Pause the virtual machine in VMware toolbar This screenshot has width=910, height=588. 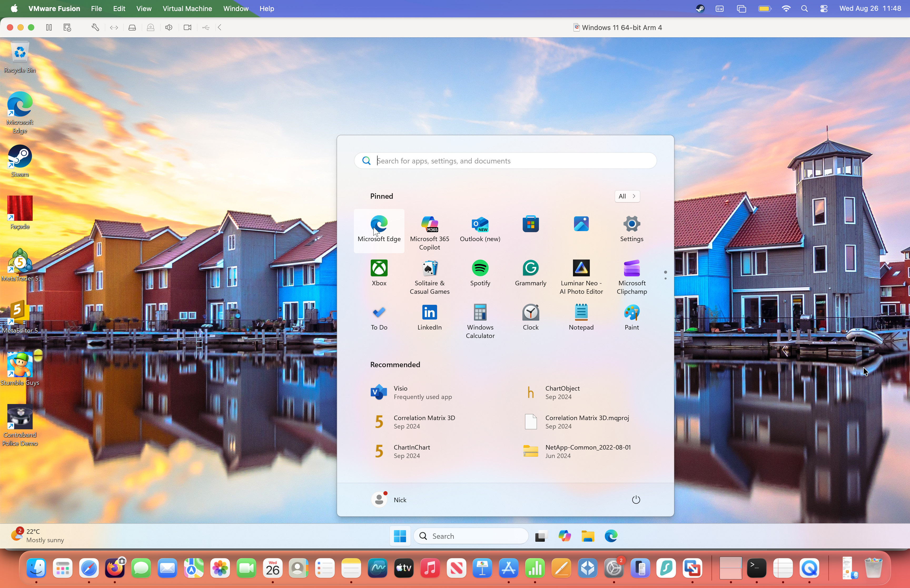click(x=49, y=27)
